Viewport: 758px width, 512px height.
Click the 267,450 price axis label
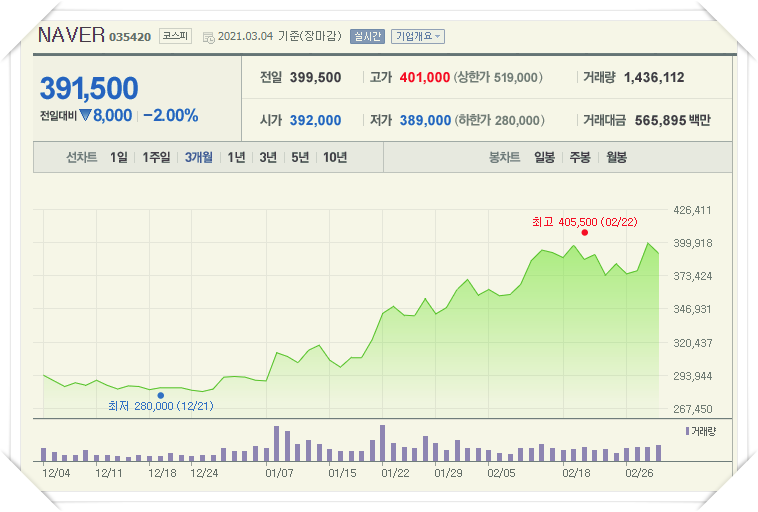(x=693, y=409)
